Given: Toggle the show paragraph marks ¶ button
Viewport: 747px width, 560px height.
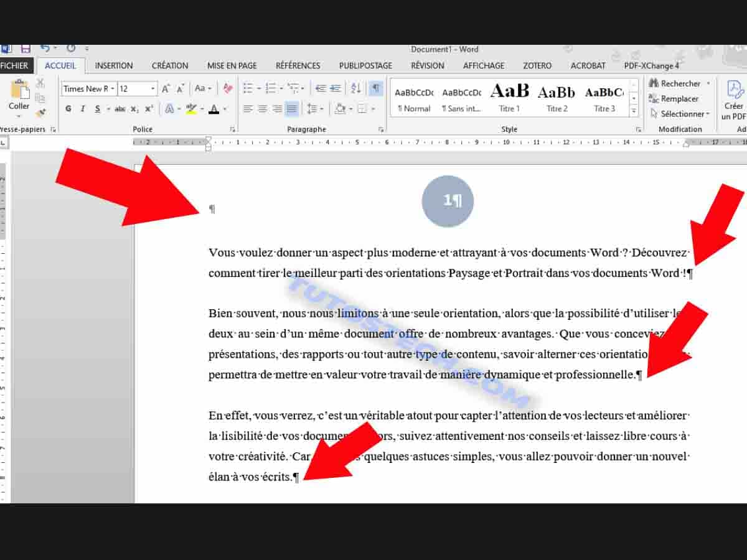Looking at the screenshot, I should [376, 89].
